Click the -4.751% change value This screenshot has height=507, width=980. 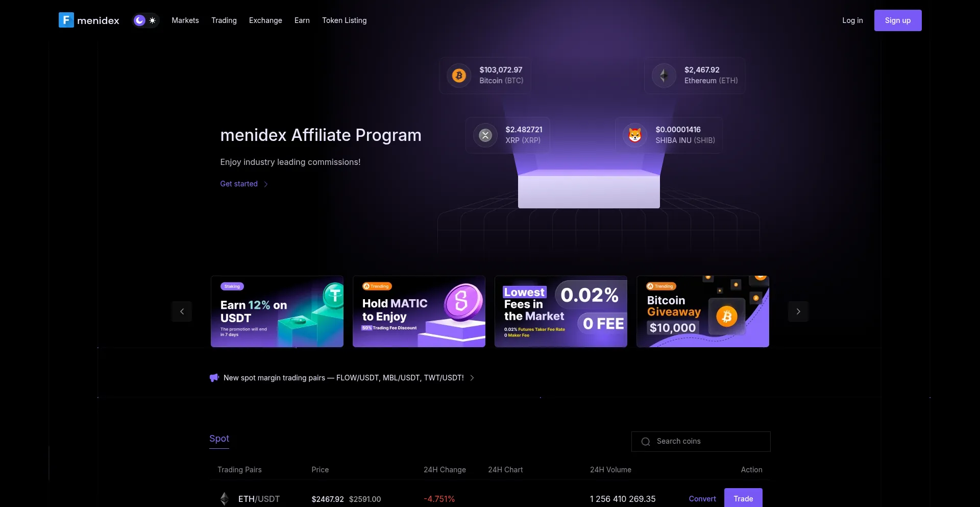point(439,499)
